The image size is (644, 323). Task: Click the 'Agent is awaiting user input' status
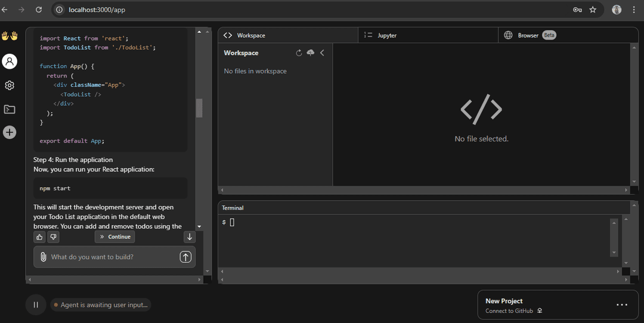tap(101, 305)
